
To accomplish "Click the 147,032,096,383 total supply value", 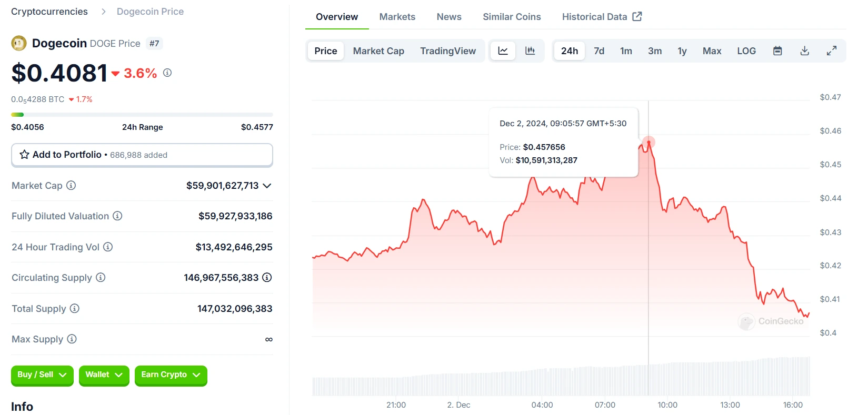I will click(x=235, y=309).
